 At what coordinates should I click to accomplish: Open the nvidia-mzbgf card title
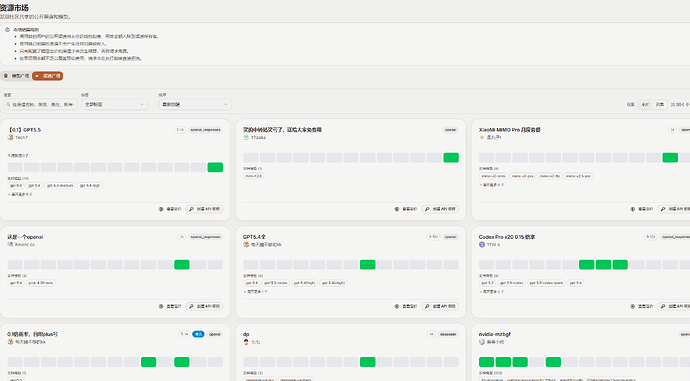(x=495, y=334)
